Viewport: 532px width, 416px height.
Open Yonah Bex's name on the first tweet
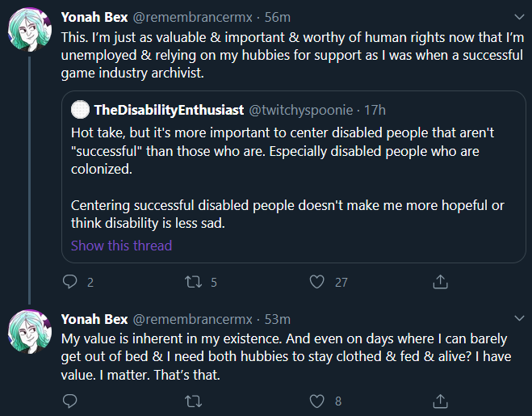point(94,17)
